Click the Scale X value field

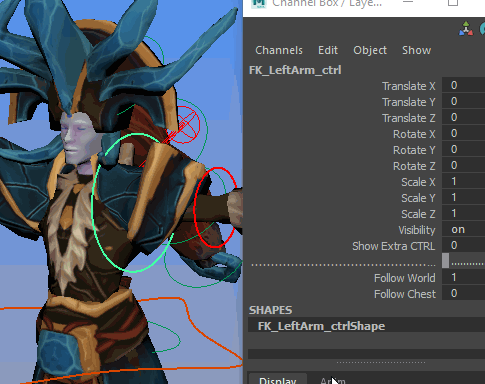click(x=463, y=181)
